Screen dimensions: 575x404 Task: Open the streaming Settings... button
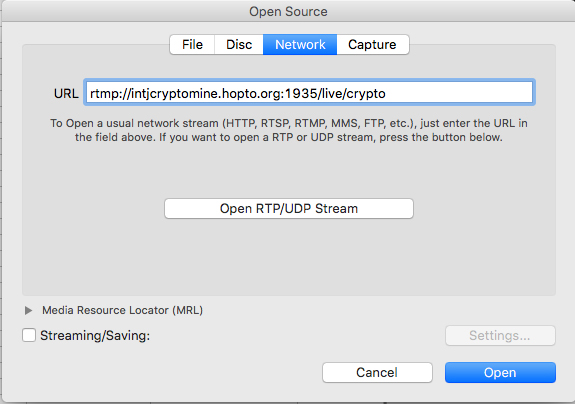point(500,335)
